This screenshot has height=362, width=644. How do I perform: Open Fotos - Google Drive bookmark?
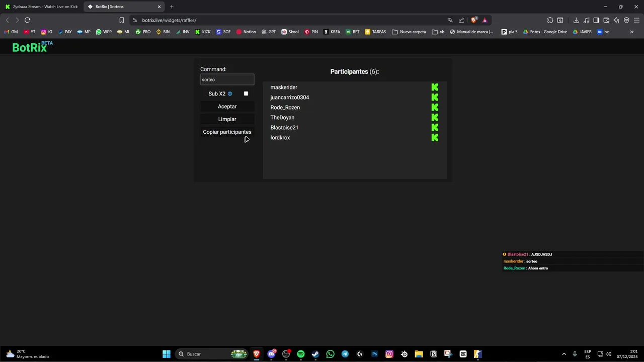click(x=545, y=32)
